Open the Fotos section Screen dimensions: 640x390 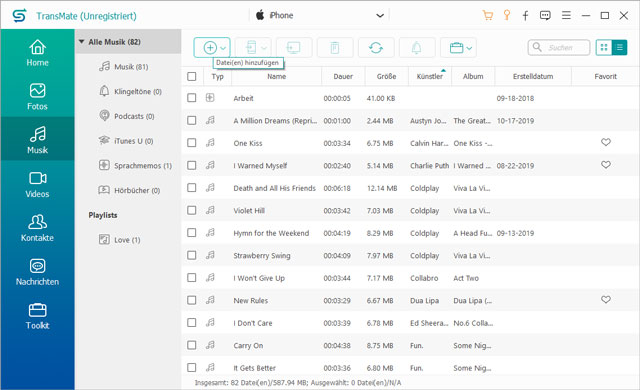click(x=37, y=97)
